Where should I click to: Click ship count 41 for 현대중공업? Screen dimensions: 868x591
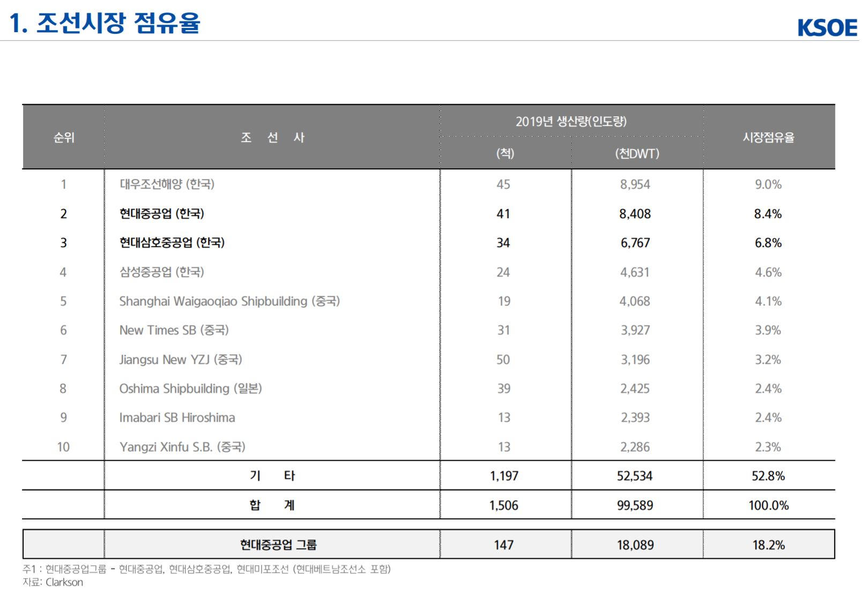503,214
